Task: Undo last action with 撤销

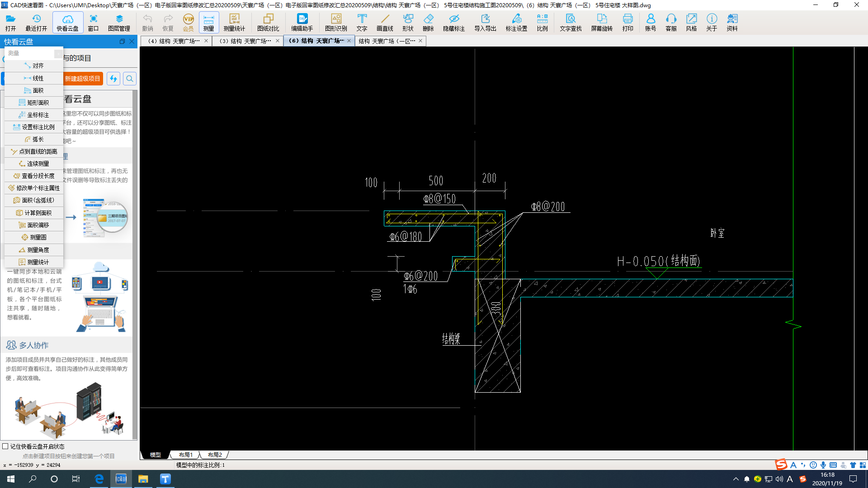Action: (x=147, y=22)
